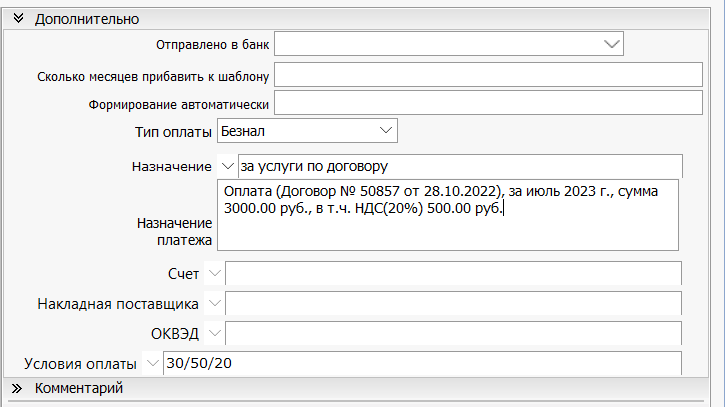Focus the Сколько месяцев прибавить к шаблону field
The height and width of the screenshot is (407, 725).
[x=490, y=75]
